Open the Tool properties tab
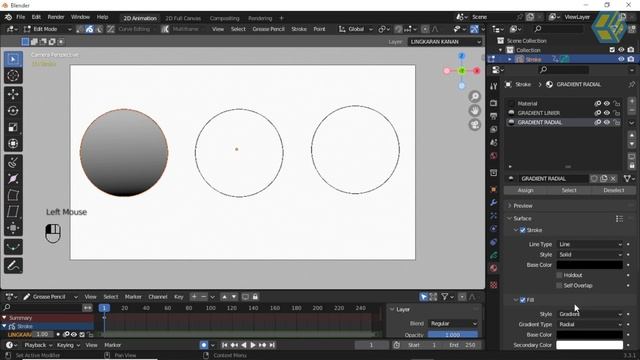Image resolution: width=640 pixels, height=360 pixels. coord(493,86)
